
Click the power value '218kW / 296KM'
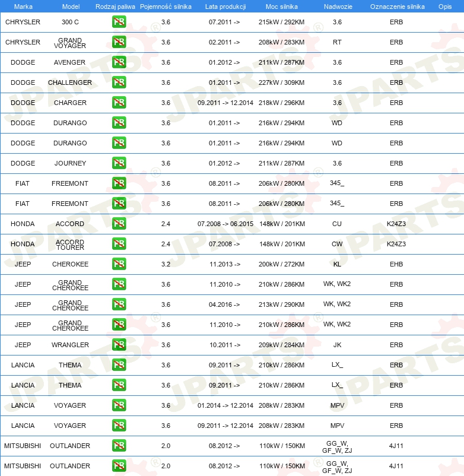tap(282, 103)
